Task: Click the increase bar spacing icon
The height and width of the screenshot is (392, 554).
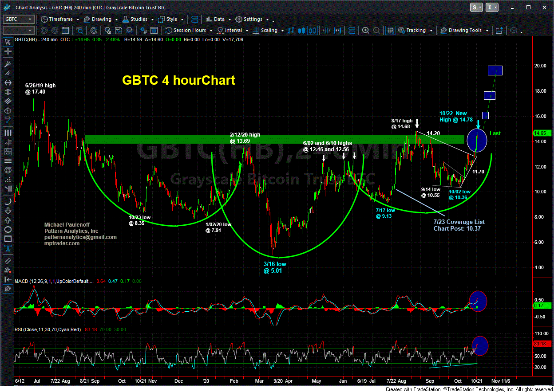Action: click(337, 30)
